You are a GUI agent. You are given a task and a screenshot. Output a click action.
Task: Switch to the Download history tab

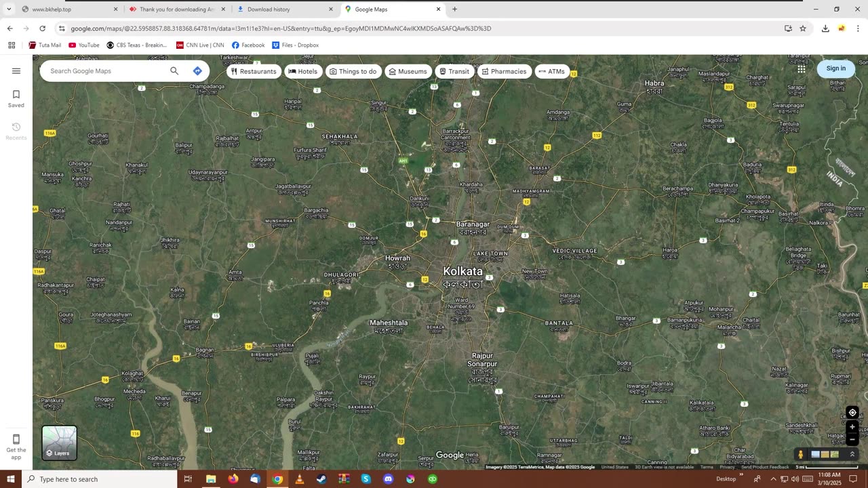285,9
